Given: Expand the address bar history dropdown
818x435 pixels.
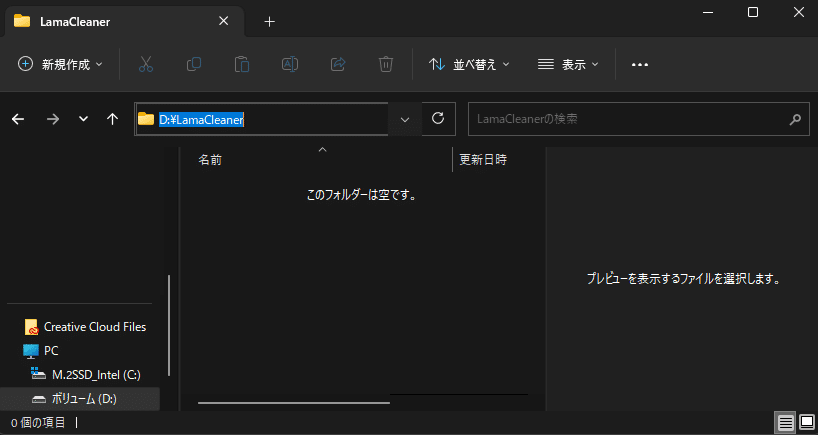Looking at the screenshot, I should [405, 119].
